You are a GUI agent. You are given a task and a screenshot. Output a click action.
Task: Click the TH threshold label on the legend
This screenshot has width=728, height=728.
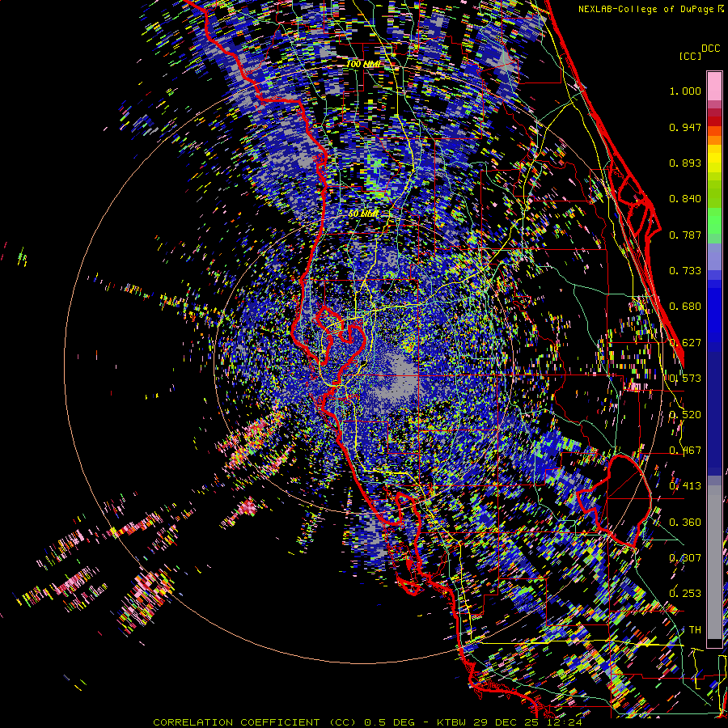point(695,630)
